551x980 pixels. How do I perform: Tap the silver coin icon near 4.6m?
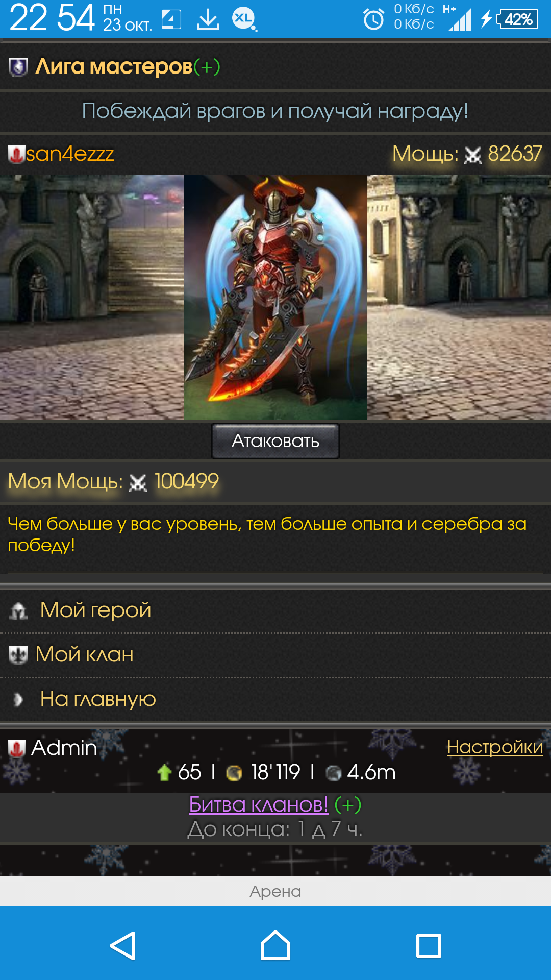pos(333,773)
